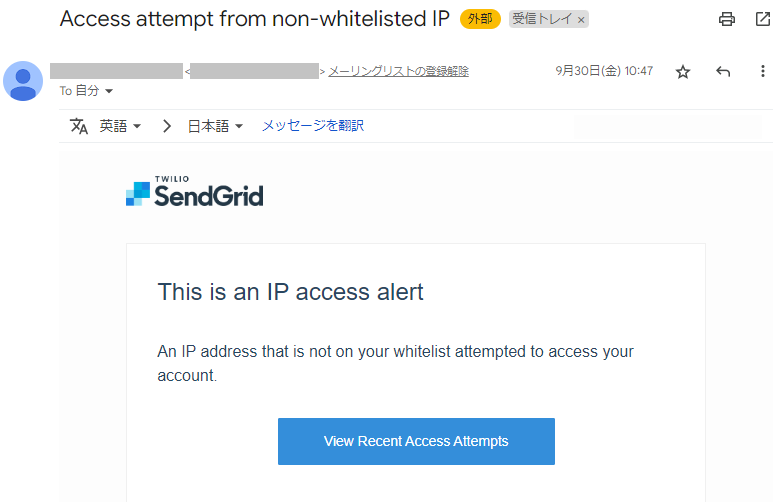Click メーリングリストの登録解除 unsubscribe link
Screen dimensions: 779x502
[398, 71]
